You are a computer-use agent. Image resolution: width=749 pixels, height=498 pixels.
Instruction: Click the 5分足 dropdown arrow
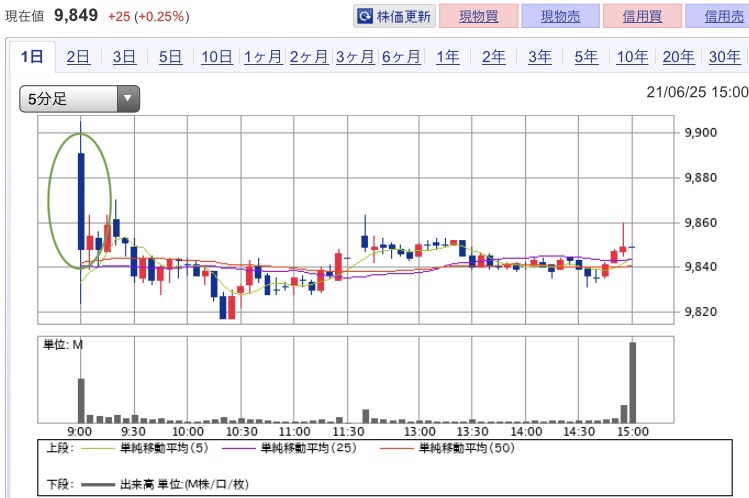(128, 99)
